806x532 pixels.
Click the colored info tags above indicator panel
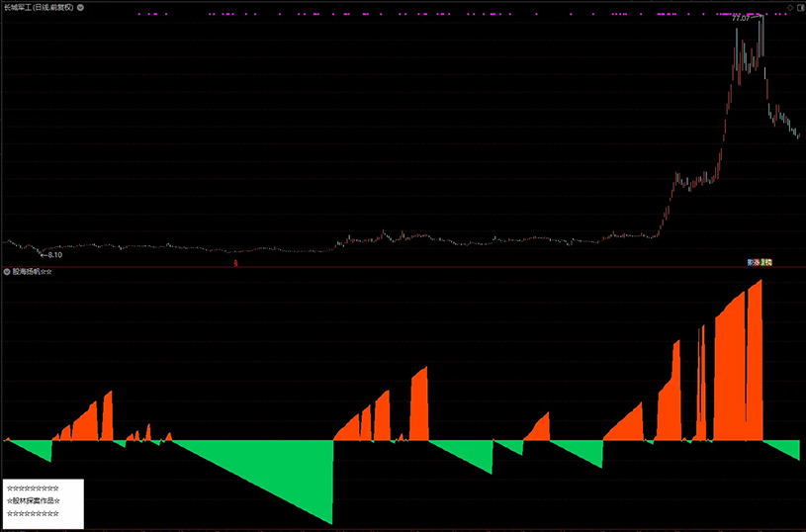[760, 262]
